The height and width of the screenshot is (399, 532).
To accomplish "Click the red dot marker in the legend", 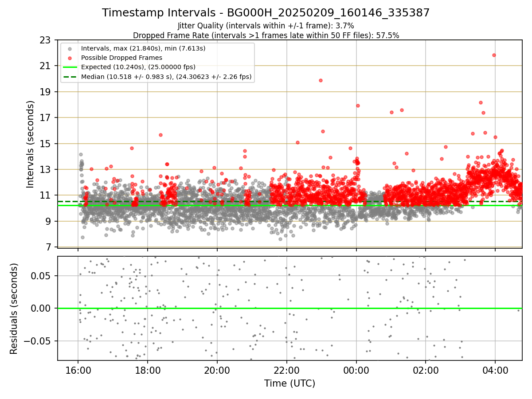I will tap(69, 58).
